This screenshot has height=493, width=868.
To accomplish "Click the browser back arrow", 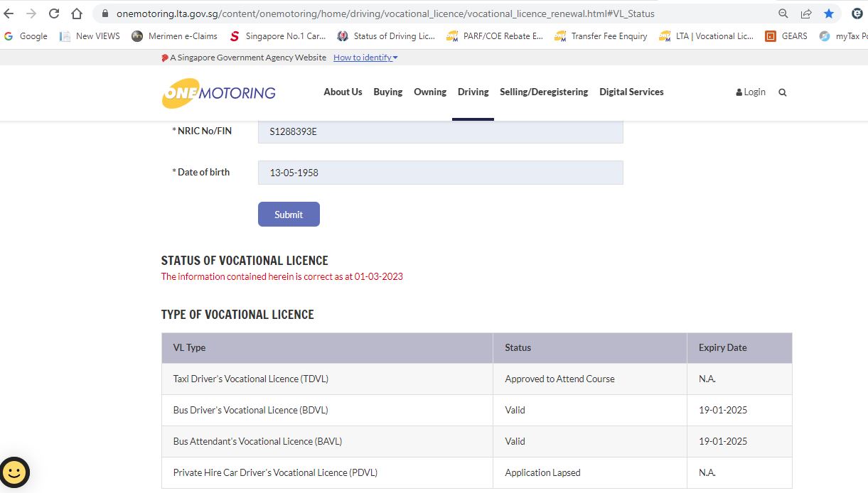I will [9, 13].
